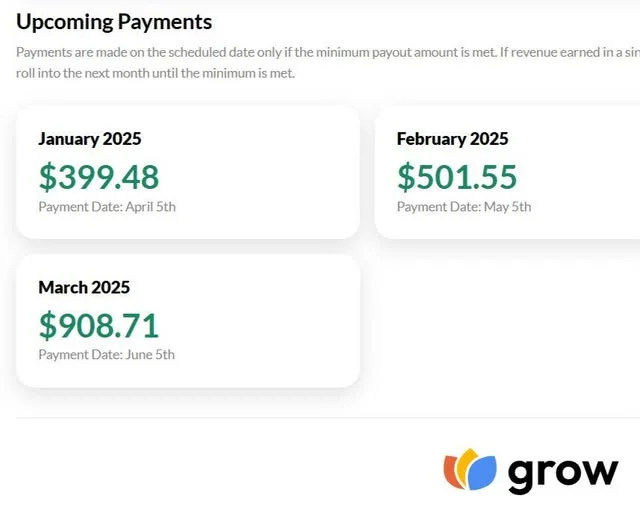The width and height of the screenshot is (640, 516).
Task: Click Payment Date: May 5th text
Action: (464, 207)
